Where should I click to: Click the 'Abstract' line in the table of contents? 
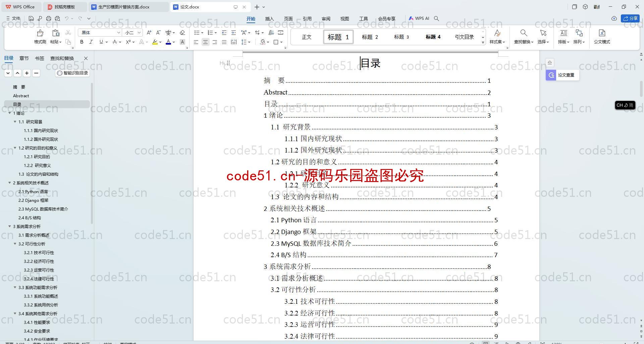(377, 93)
